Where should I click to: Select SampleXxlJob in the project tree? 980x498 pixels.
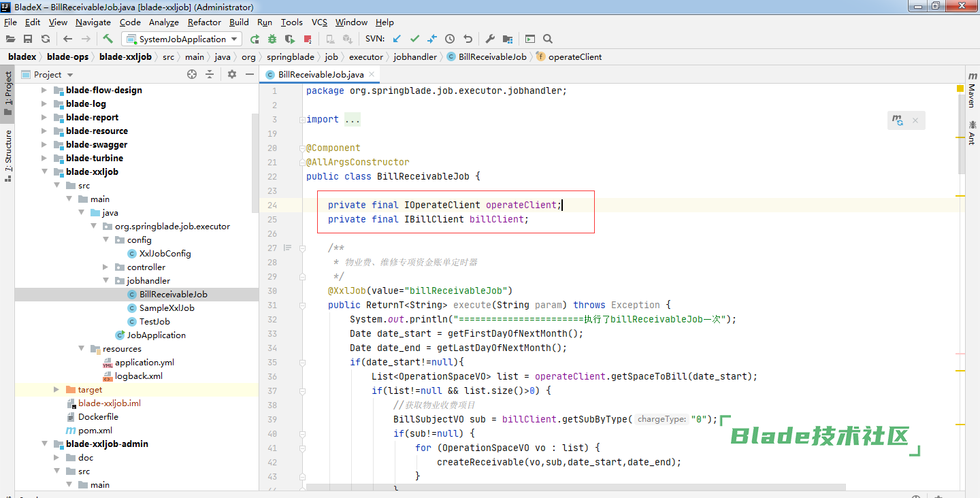[167, 308]
